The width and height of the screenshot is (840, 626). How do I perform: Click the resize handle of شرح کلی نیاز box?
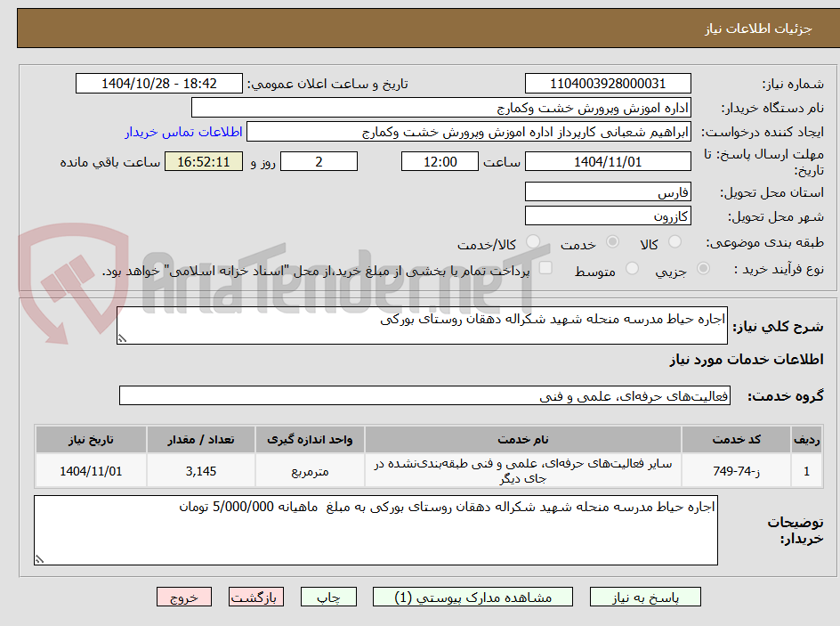(x=123, y=338)
